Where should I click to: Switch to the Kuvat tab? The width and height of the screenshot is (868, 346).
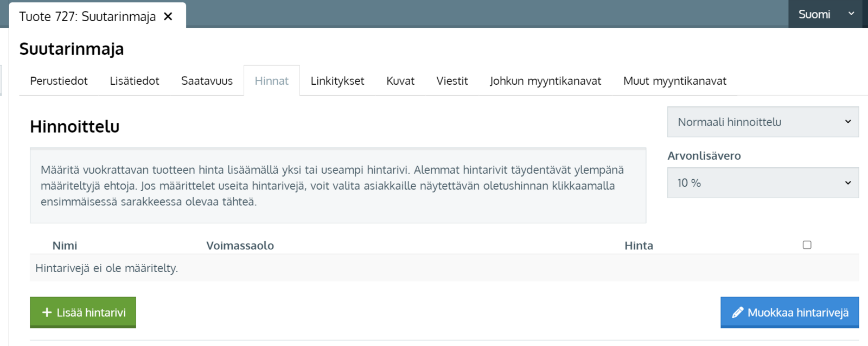click(x=400, y=81)
